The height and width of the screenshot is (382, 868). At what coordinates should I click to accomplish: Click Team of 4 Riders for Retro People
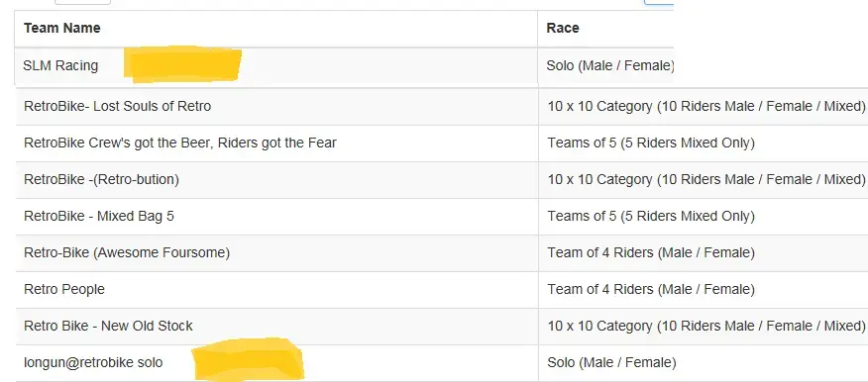click(x=651, y=290)
